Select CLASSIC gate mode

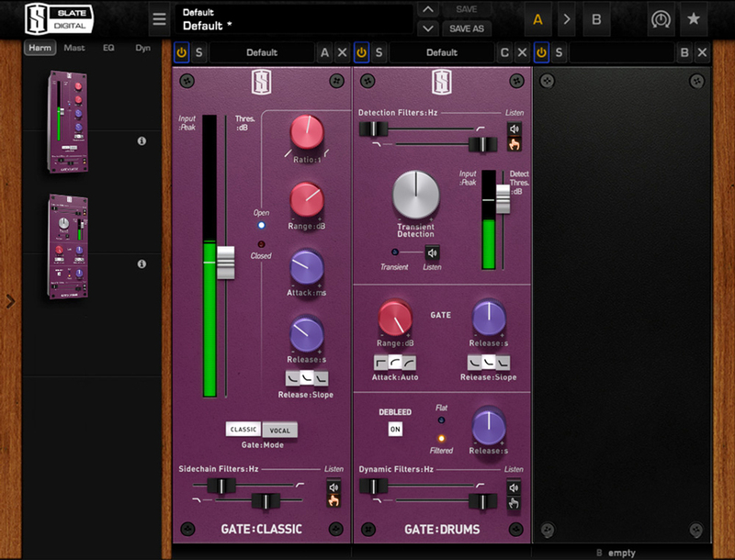coord(243,430)
